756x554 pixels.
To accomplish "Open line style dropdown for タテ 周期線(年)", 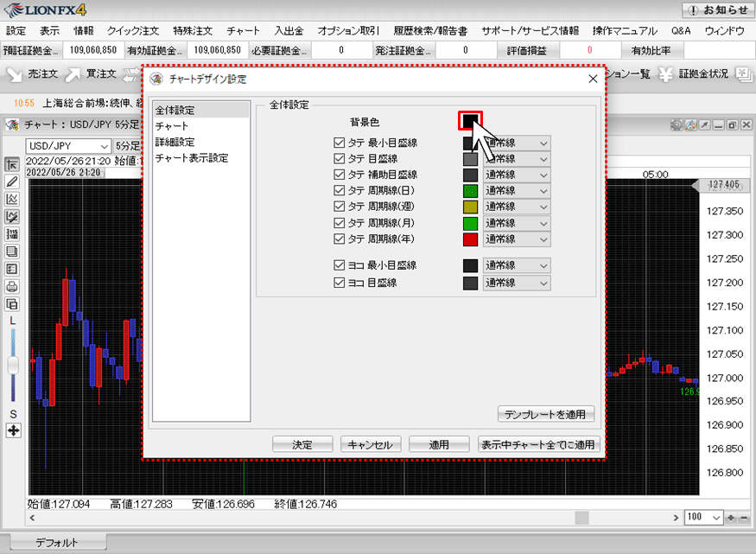I will pyautogui.click(x=517, y=239).
